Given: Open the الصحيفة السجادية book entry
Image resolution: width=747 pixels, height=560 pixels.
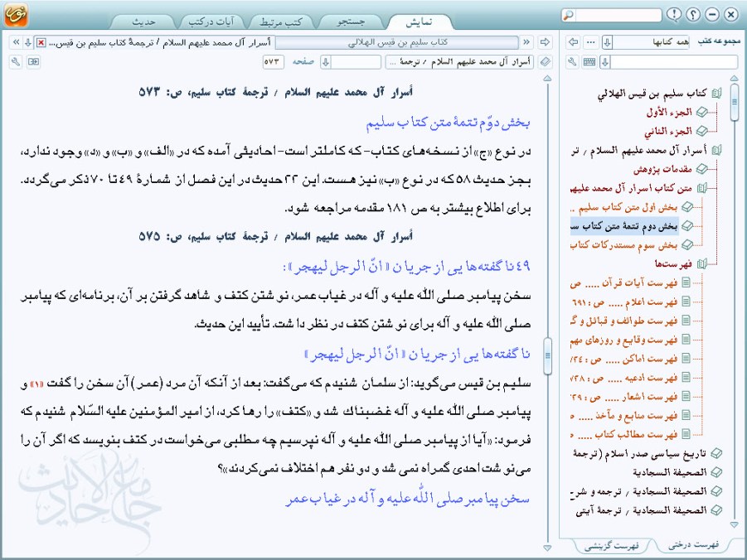Looking at the screenshot, I should point(670,473).
